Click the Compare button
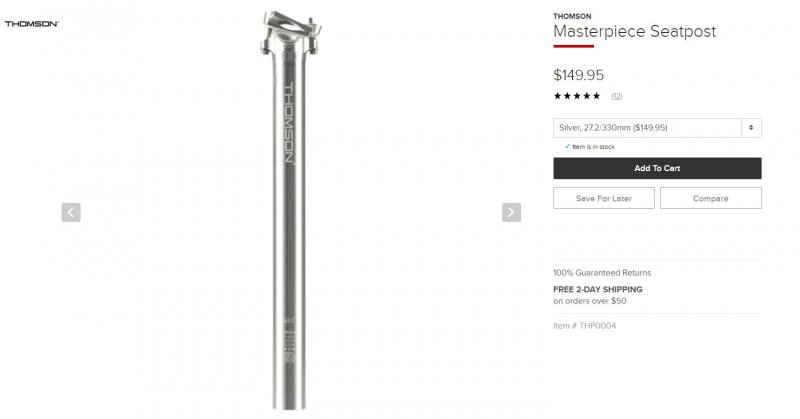The height and width of the screenshot is (419, 800). [711, 198]
